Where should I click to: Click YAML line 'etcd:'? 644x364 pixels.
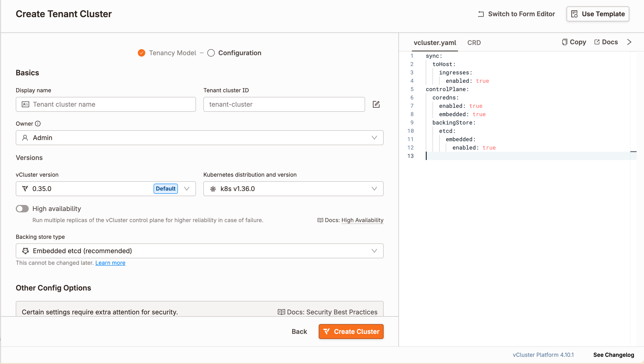click(x=447, y=131)
